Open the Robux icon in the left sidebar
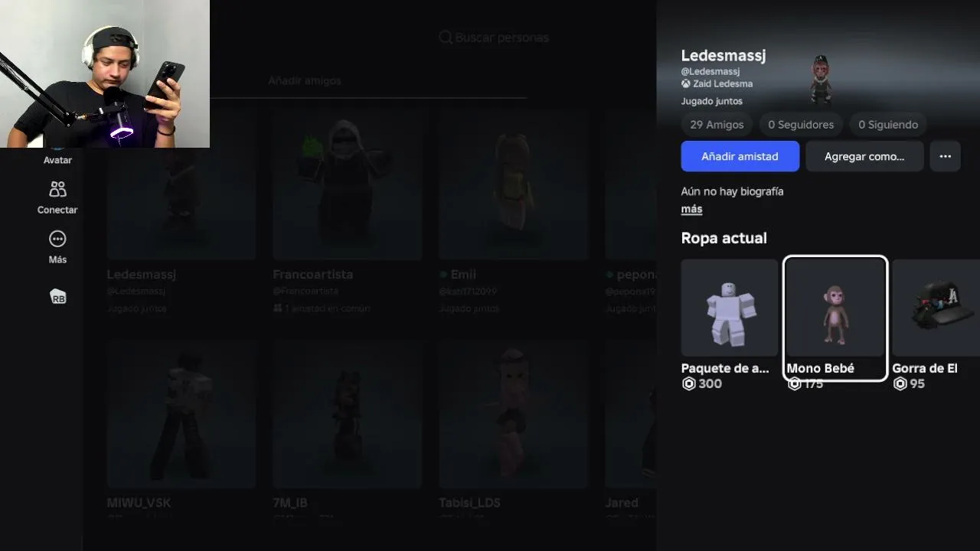980x551 pixels. point(58,297)
